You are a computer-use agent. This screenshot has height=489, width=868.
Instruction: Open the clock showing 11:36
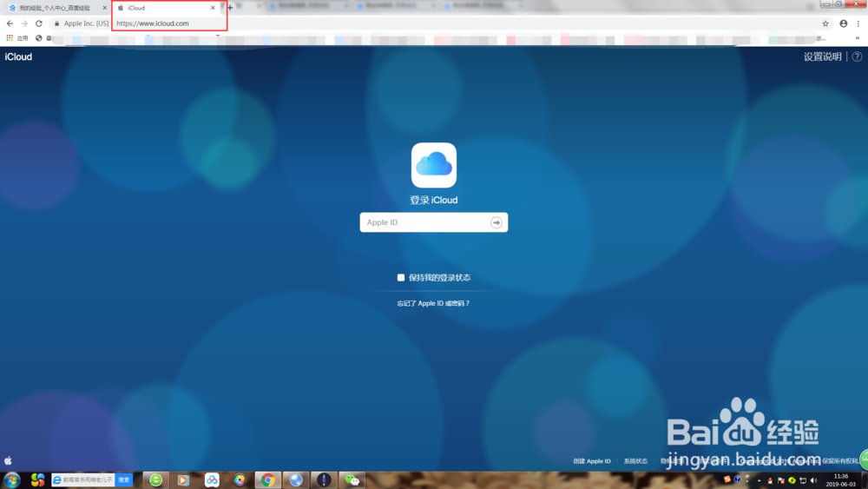point(840,480)
